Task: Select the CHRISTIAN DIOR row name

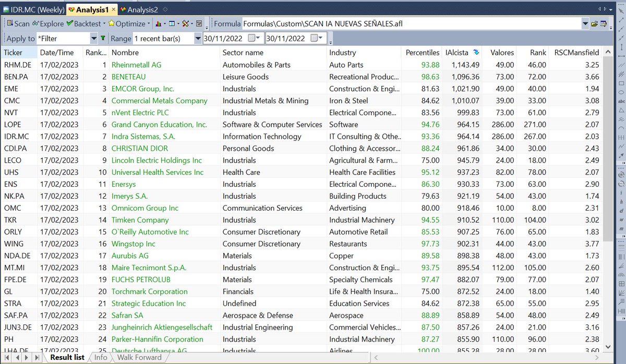Action: pyautogui.click(x=140, y=148)
